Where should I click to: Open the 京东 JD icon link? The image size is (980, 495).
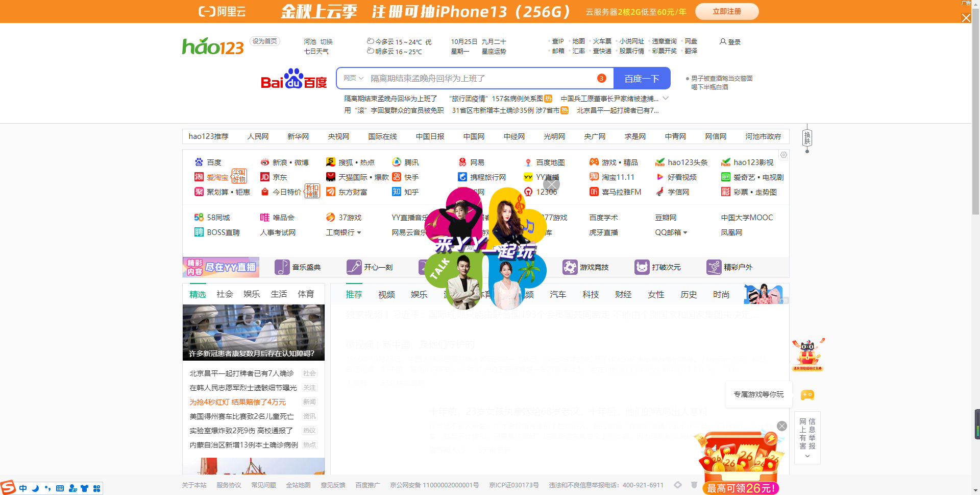pyautogui.click(x=264, y=177)
